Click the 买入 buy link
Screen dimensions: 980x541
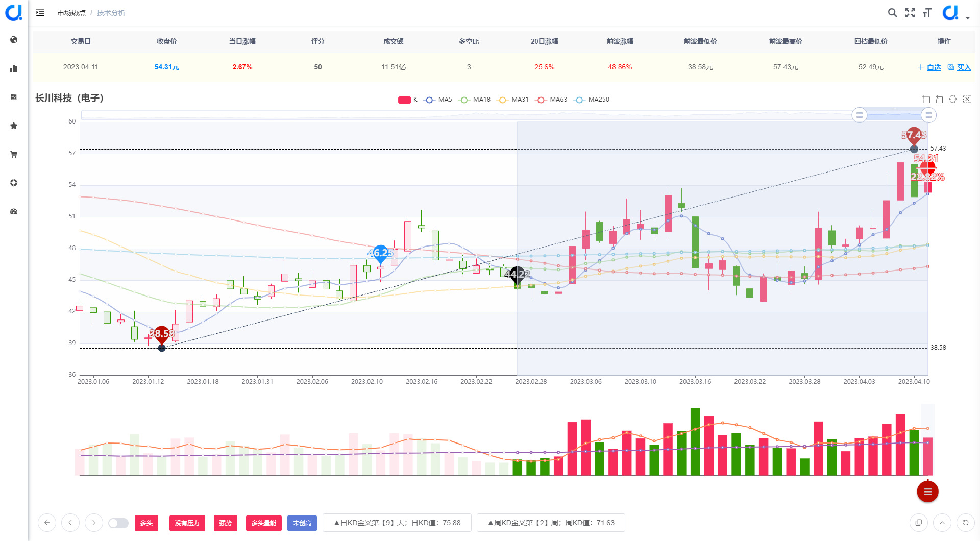click(964, 67)
